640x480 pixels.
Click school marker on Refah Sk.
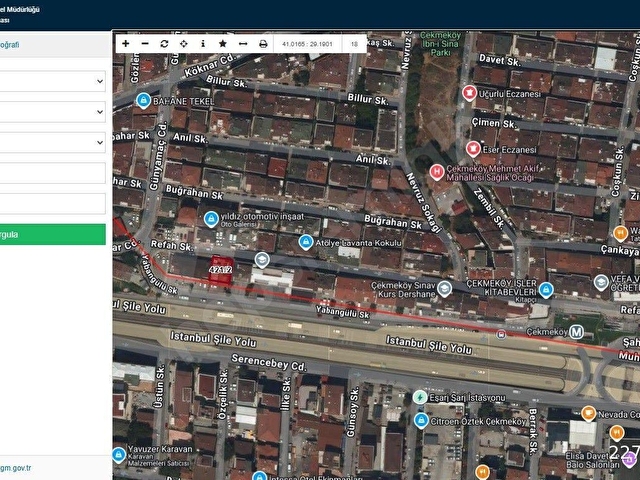click(262, 260)
